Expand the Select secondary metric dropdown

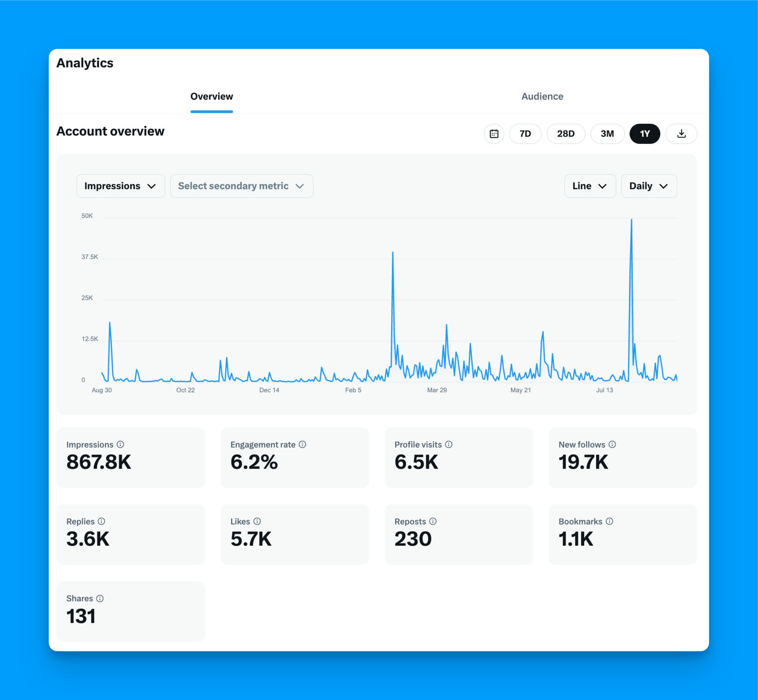[x=241, y=186]
